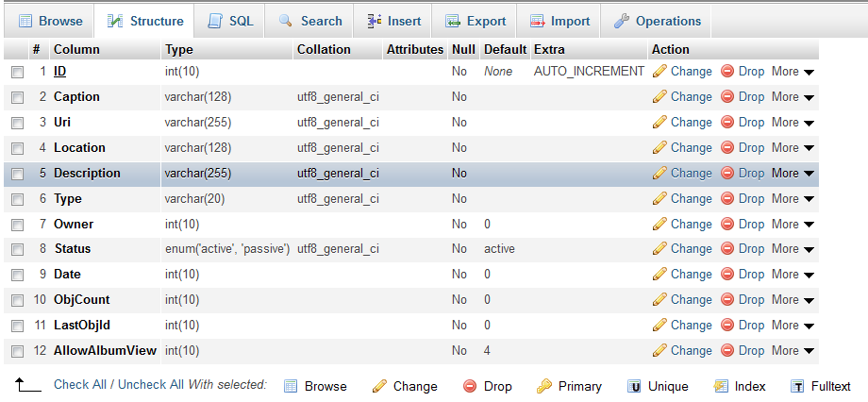This screenshot has width=868, height=402.
Task: Click the Primary key icon in bottom bar
Action: (x=544, y=386)
